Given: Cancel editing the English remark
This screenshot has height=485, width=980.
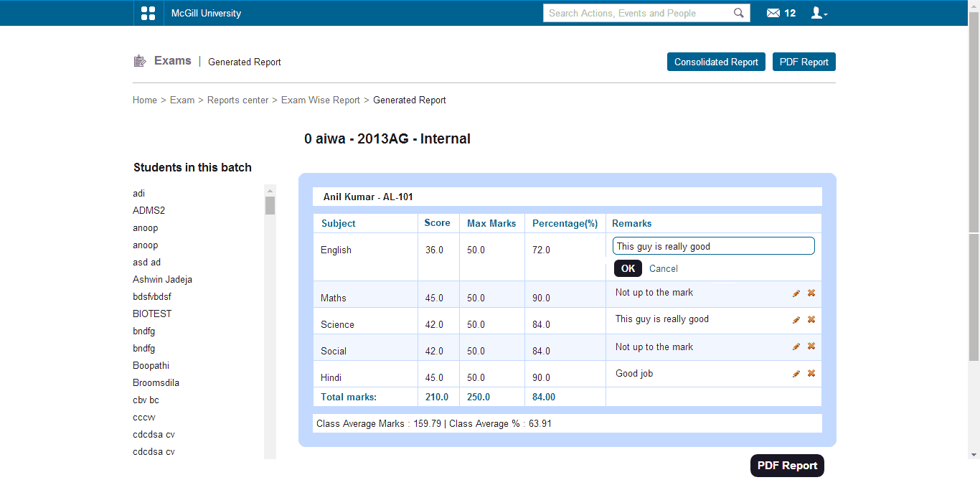Looking at the screenshot, I should point(663,269).
